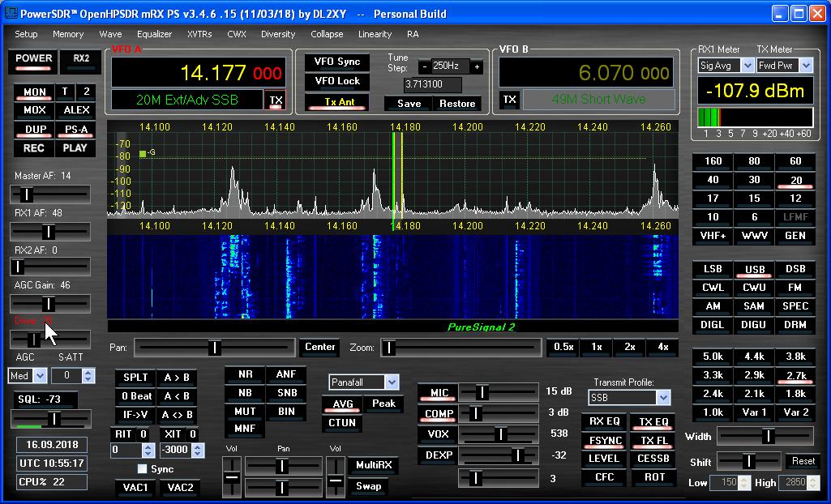Click the VFO B frequency display
The image size is (831, 504).
587,73
